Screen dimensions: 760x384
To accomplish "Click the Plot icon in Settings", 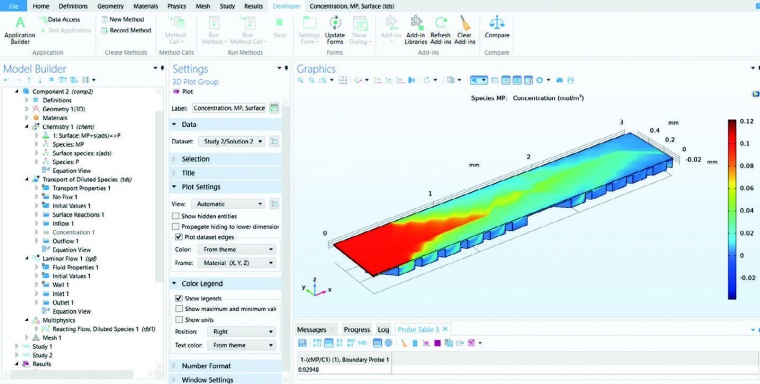I will [176, 91].
